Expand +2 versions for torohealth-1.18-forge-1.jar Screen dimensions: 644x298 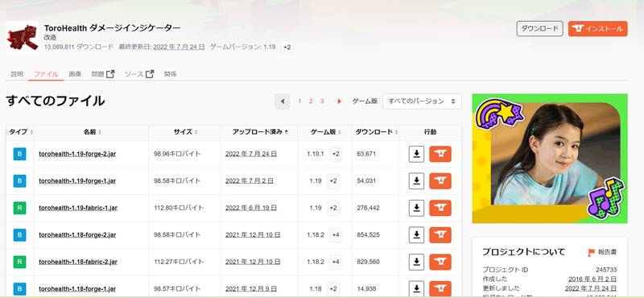(333, 288)
